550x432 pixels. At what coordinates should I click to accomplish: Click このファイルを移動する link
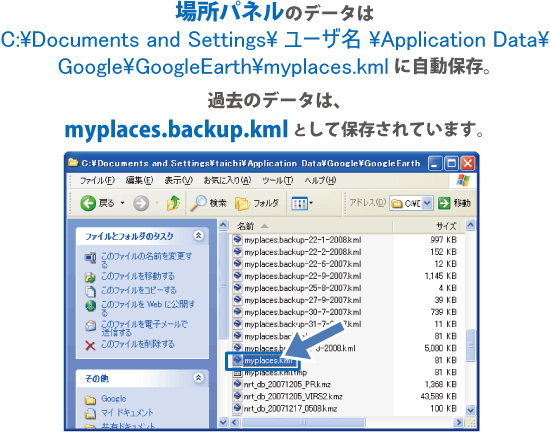138,276
